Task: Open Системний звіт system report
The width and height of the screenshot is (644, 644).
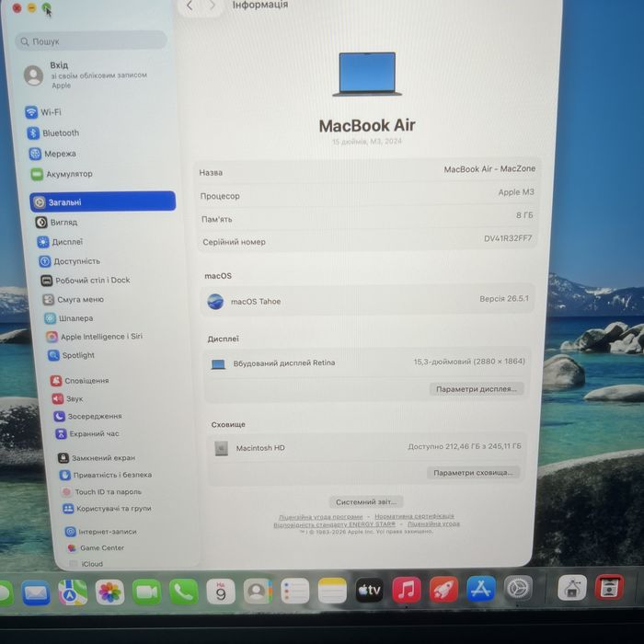Action: click(x=366, y=501)
